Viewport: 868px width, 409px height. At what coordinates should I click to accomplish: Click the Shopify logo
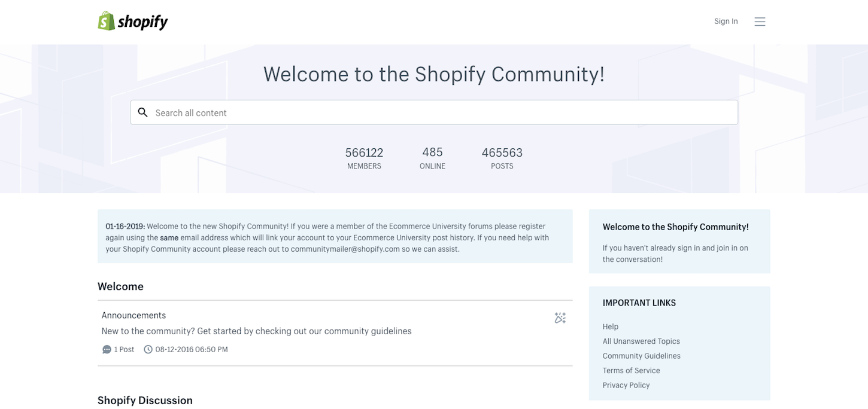[133, 22]
